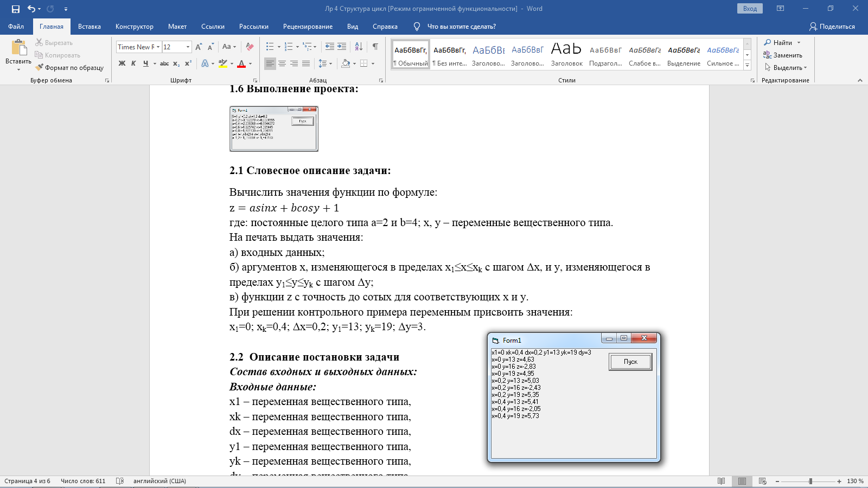Switch to the Ссылки tab
Image resolution: width=868 pixels, height=488 pixels.
213,27
